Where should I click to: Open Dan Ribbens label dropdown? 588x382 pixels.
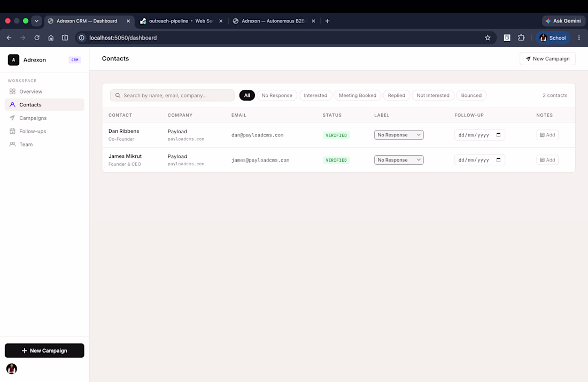click(x=399, y=135)
